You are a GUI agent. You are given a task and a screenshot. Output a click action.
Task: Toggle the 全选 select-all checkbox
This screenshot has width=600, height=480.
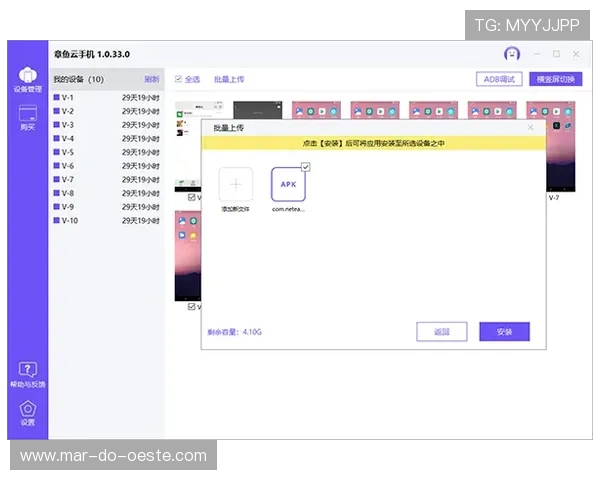[178, 79]
